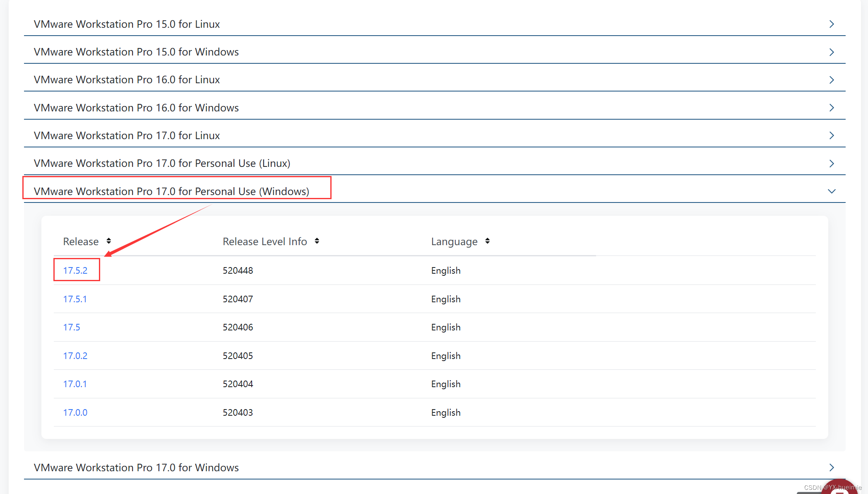Expand Workstation Pro 15.0 for Windows chevron

(832, 52)
